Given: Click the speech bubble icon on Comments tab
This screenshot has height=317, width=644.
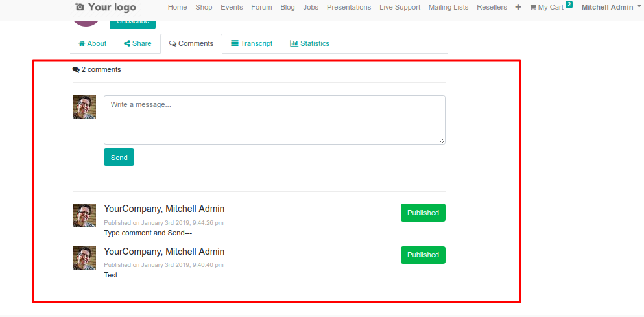Looking at the screenshot, I should (173, 43).
